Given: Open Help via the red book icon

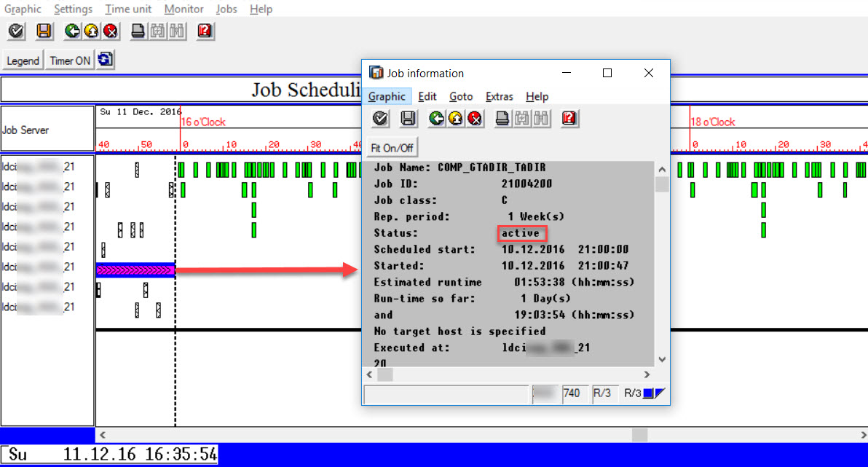Looking at the screenshot, I should (x=204, y=31).
